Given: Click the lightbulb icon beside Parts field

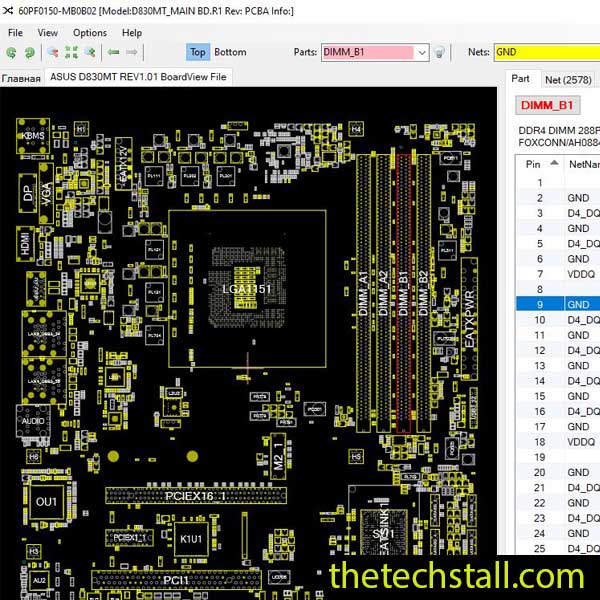Looking at the screenshot, I should (439, 52).
